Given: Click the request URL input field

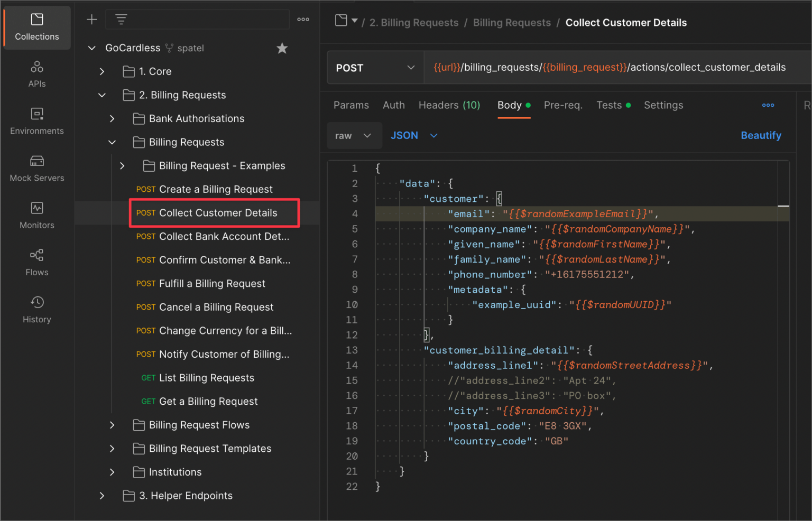Looking at the screenshot, I should pyautogui.click(x=617, y=68).
